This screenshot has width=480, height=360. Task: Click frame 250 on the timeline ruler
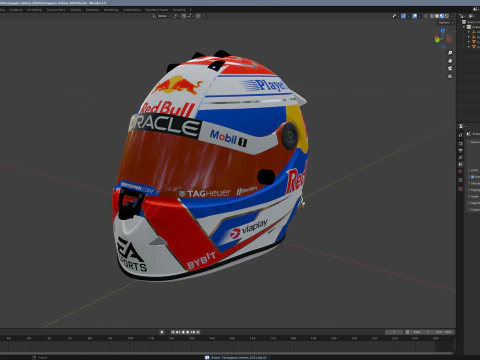(435, 338)
